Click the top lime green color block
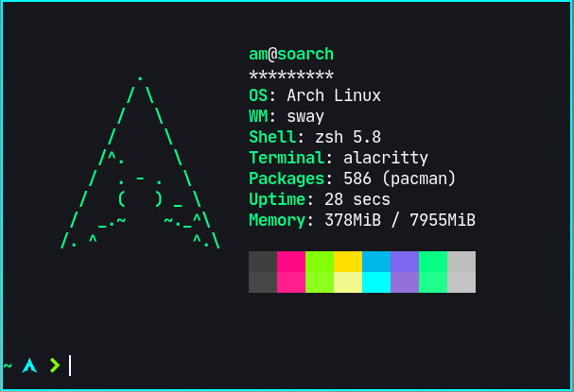 coord(320,262)
